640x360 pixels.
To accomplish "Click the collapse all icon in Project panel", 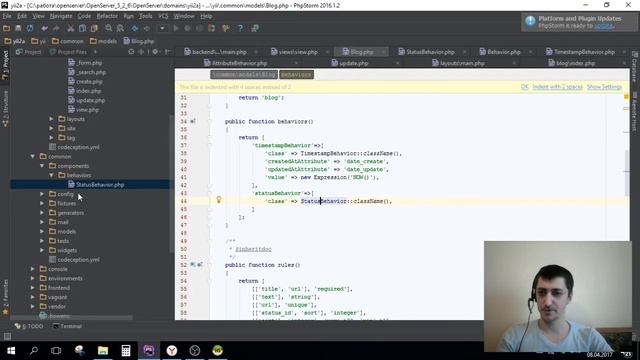I will 141,52.
